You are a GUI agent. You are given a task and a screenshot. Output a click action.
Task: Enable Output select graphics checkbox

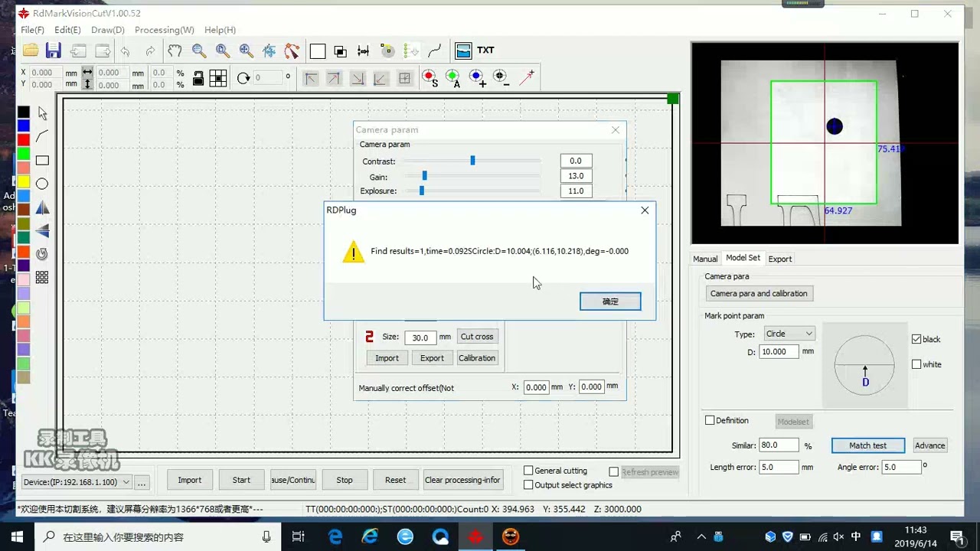tap(528, 485)
